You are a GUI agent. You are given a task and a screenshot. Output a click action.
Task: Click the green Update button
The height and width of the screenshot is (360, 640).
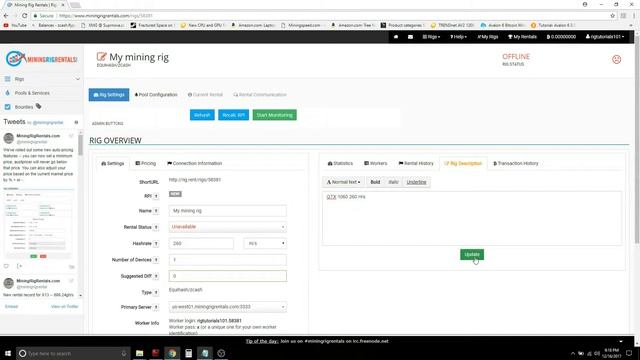pos(472,254)
